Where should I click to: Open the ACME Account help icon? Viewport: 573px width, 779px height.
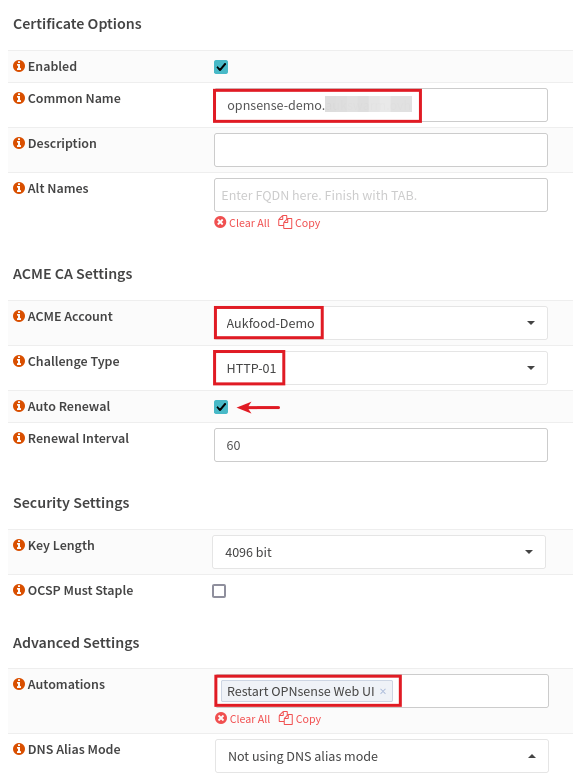pyautogui.click(x=19, y=316)
